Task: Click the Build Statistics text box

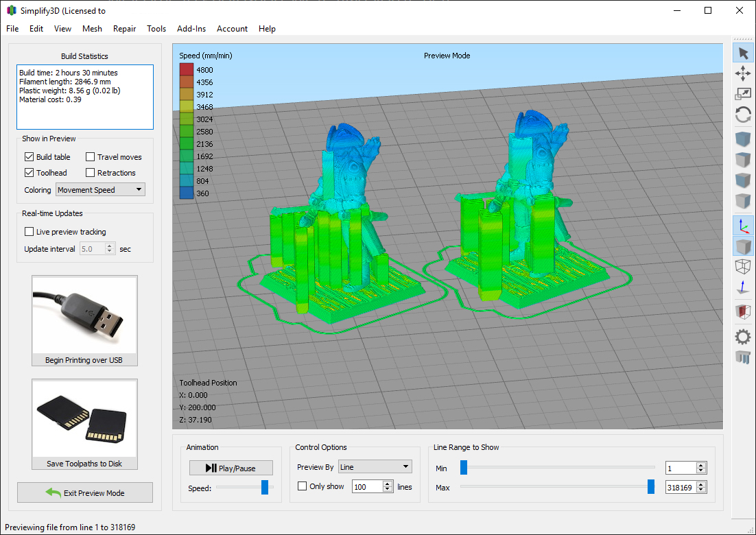Action: (x=85, y=97)
